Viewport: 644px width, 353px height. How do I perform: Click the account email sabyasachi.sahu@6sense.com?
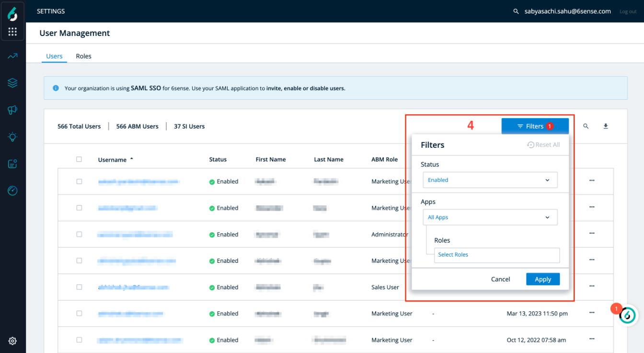[x=567, y=11]
